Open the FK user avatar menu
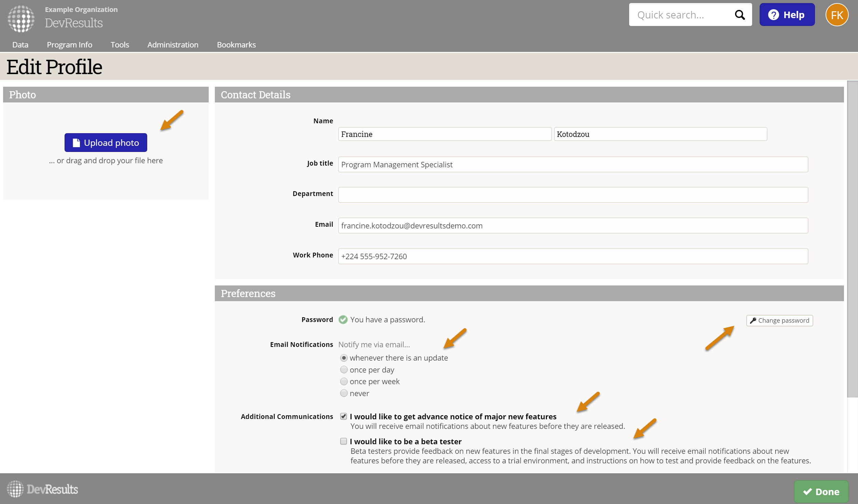858x504 pixels. coord(836,15)
